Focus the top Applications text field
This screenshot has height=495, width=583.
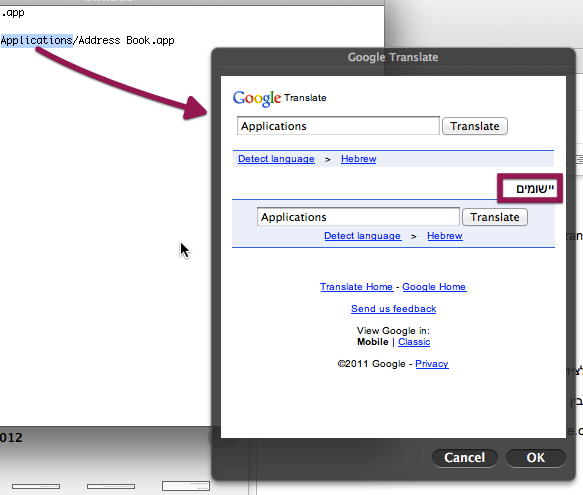338,126
